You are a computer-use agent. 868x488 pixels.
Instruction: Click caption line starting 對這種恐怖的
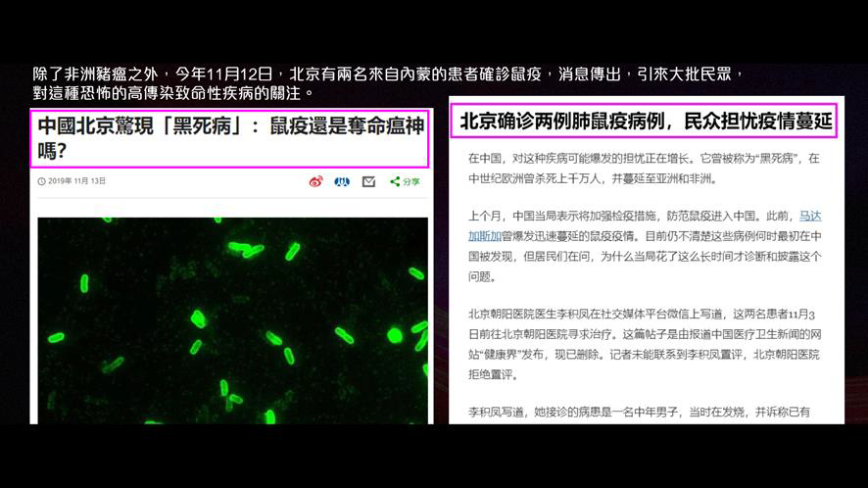pyautogui.click(x=173, y=93)
